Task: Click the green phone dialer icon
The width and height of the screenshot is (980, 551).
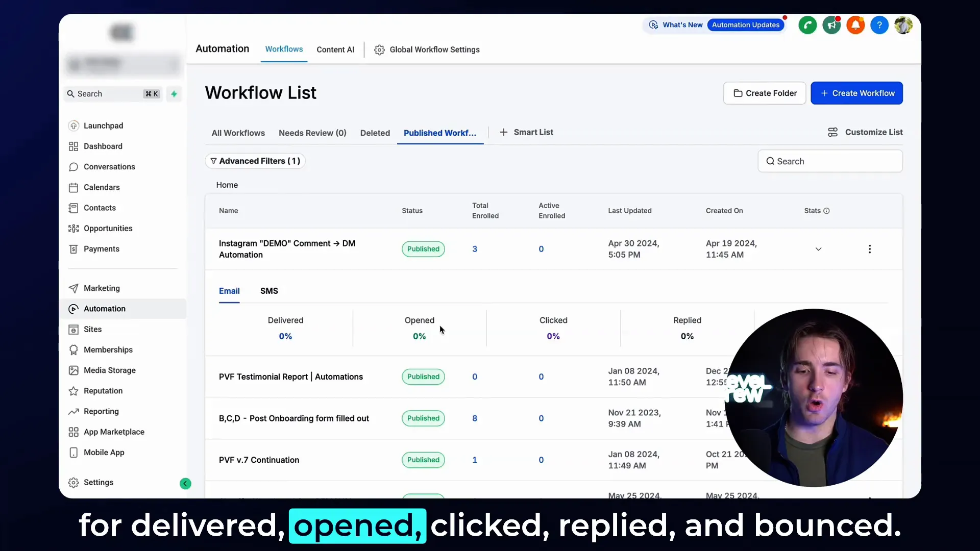Action: (807, 25)
